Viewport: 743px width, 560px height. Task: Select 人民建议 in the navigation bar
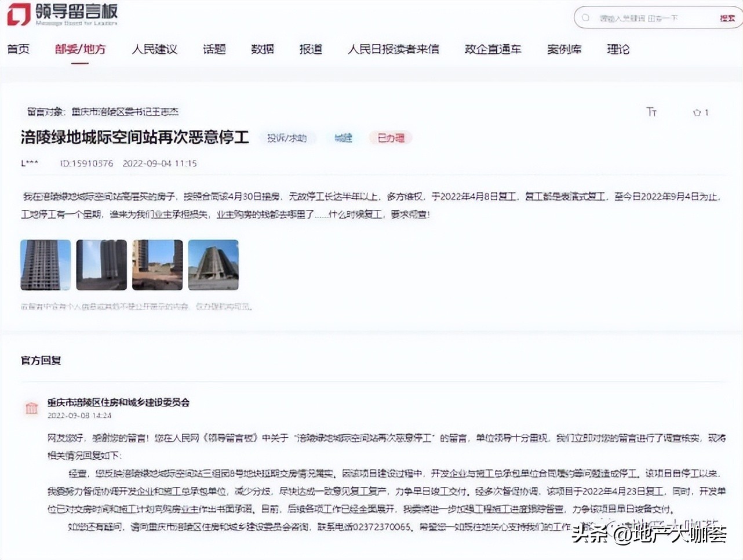[x=154, y=49]
